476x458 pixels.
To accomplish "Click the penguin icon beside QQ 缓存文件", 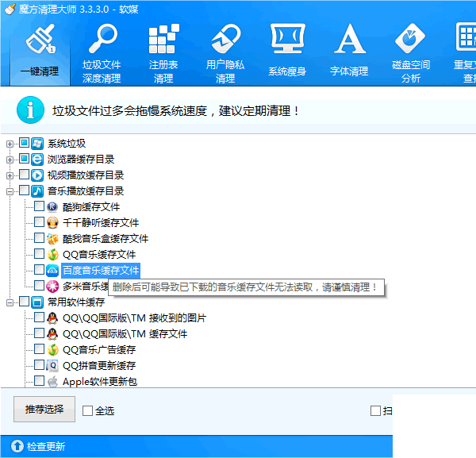I will (52, 334).
